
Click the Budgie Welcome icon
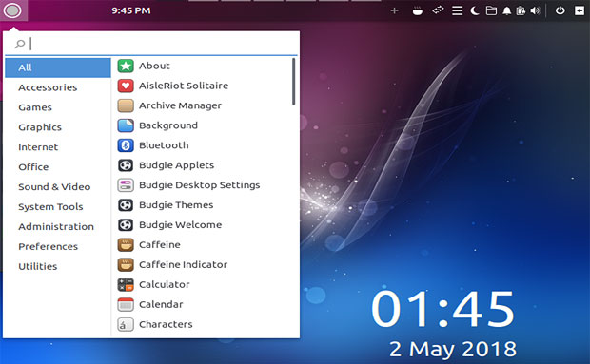[126, 225]
